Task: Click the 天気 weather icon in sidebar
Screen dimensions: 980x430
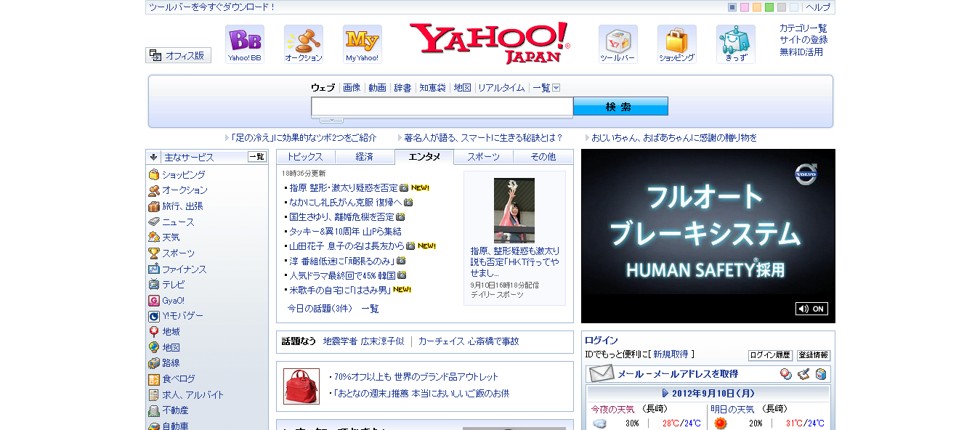Action: click(154, 238)
